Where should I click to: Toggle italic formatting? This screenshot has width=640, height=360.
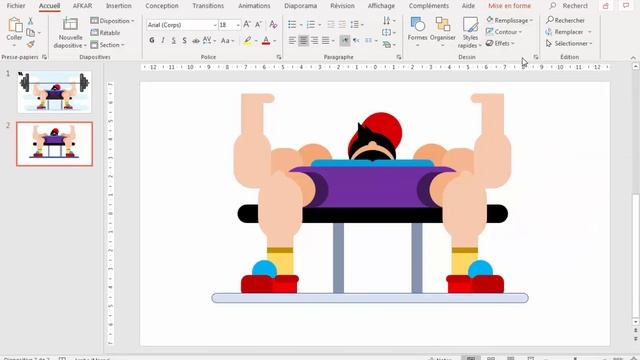tap(163, 40)
